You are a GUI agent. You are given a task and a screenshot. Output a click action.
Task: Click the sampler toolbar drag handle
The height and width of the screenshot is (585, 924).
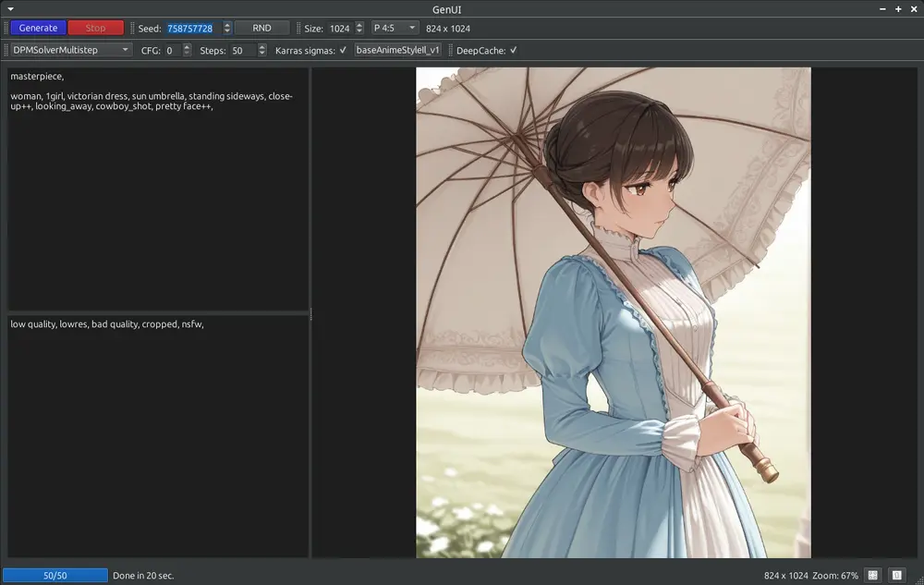tap(6, 50)
